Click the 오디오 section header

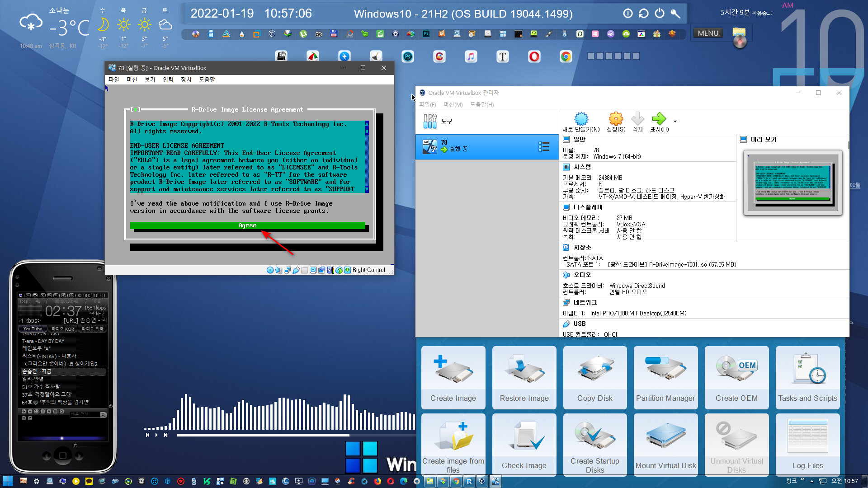tap(582, 275)
